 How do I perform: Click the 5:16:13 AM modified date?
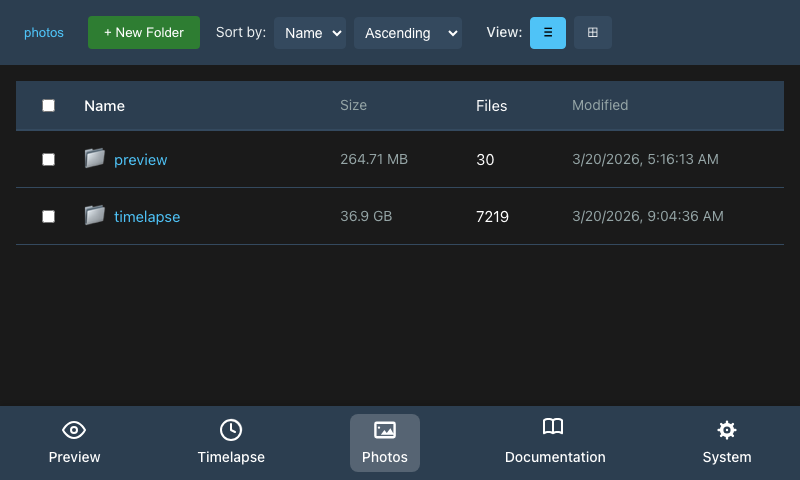[x=645, y=159]
